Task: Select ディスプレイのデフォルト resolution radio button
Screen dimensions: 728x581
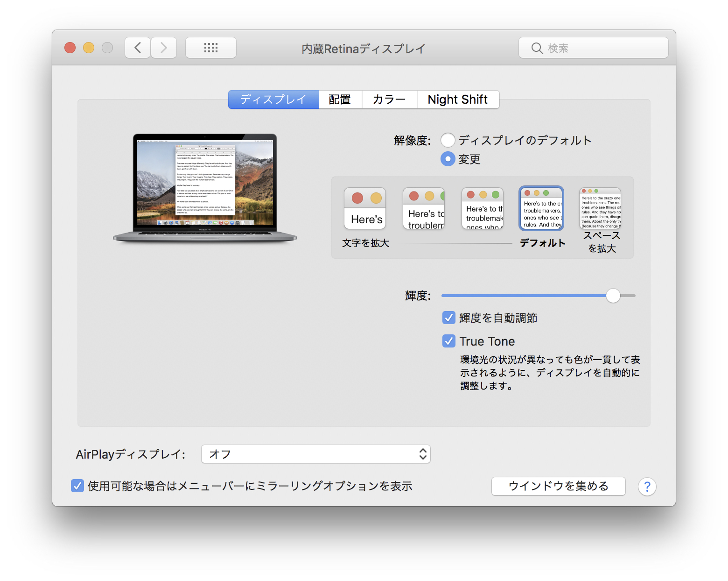Action: [448, 140]
